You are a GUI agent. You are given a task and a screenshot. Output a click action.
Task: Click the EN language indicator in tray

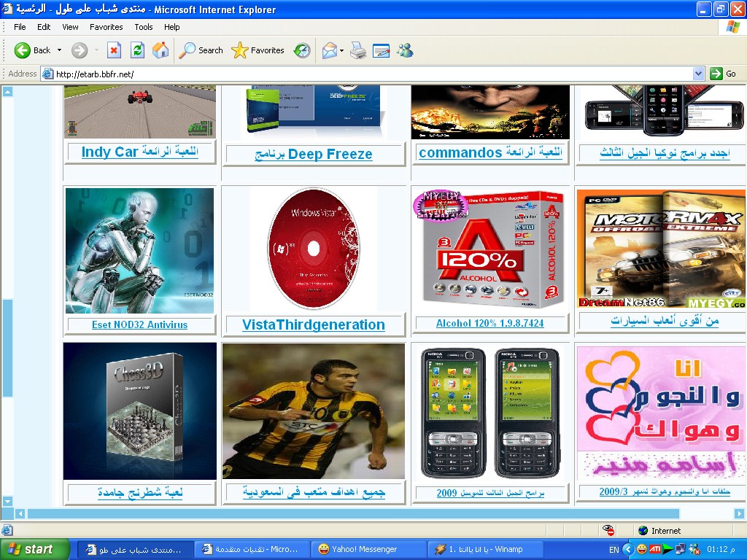(x=614, y=550)
